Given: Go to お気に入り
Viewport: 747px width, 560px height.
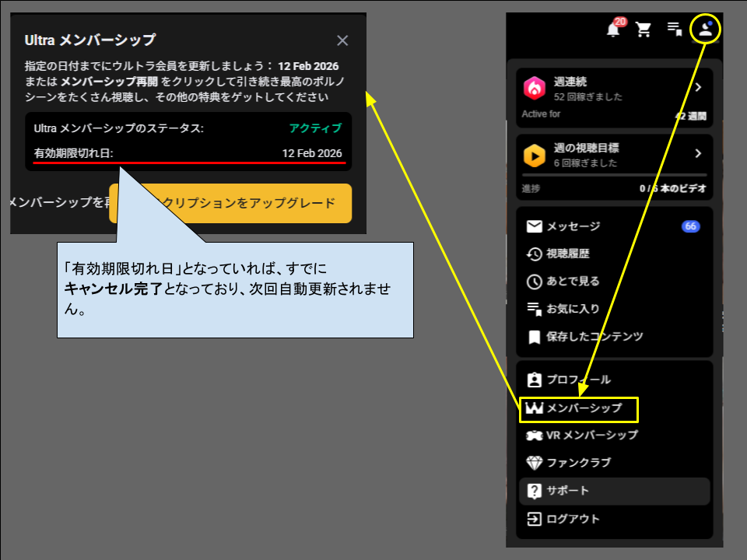Looking at the screenshot, I should (x=573, y=309).
